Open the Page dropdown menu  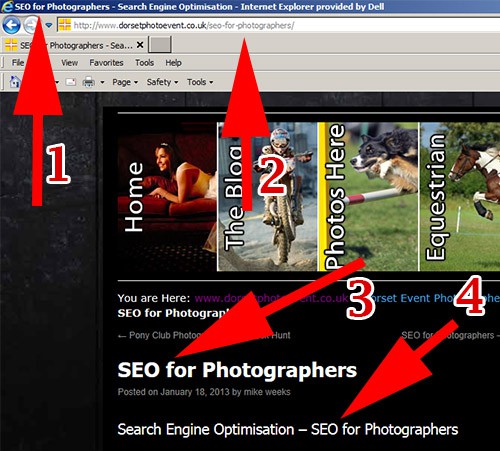125,82
